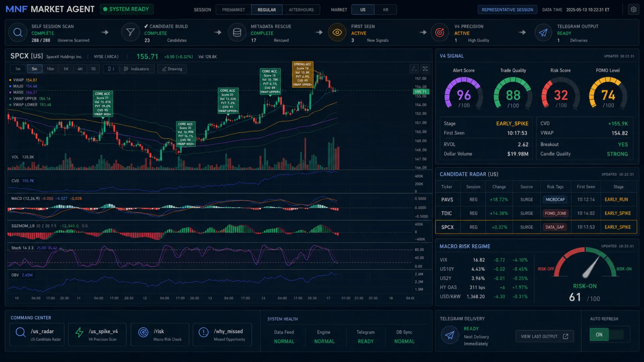Click the Candidate Build funnel icon
The height and width of the screenshot is (362, 644).
pyautogui.click(x=130, y=33)
